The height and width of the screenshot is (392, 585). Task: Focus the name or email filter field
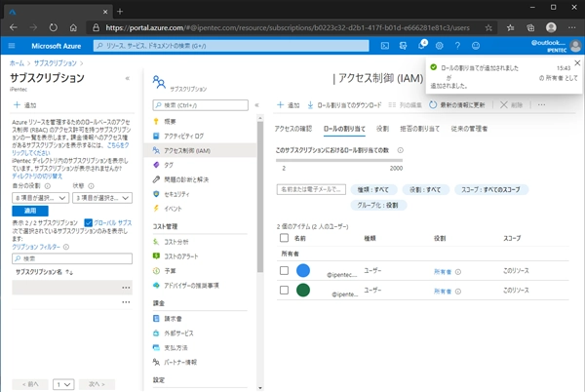pos(311,189)
